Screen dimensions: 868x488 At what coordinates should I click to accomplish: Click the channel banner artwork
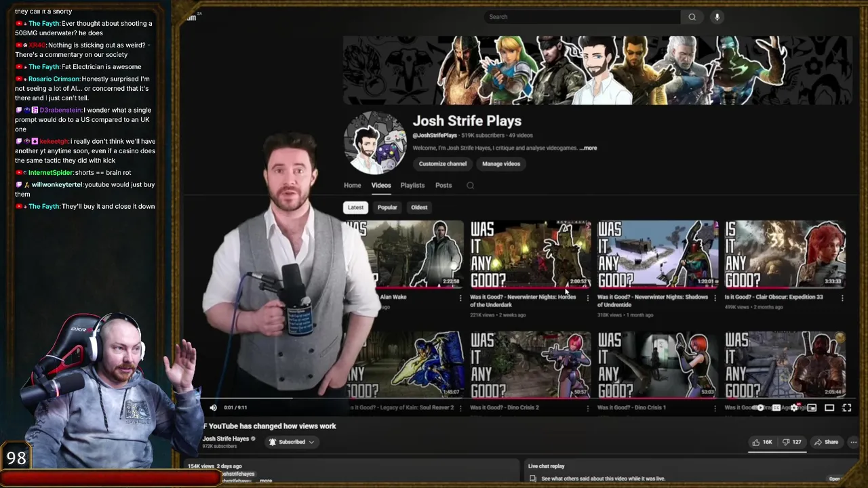click(x=597, y=70)
